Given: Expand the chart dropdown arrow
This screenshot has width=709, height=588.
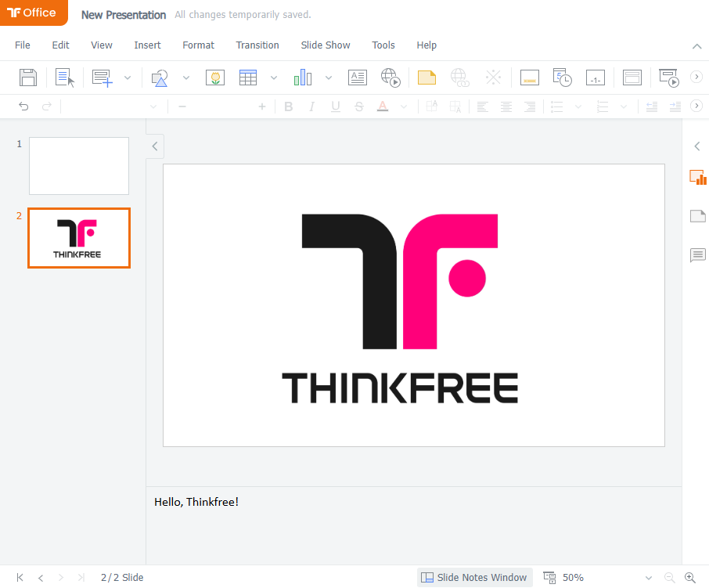Looking at the screenshot, I should [329, 78].
